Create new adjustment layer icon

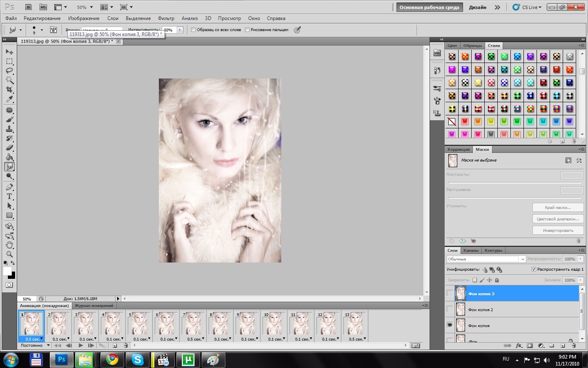point(541,346)
